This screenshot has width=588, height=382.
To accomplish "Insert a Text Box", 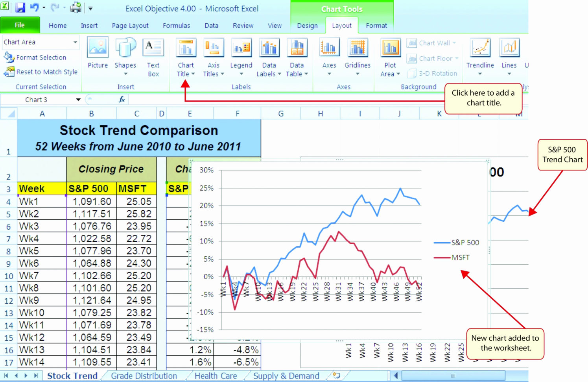I will (x=153, y=58).
